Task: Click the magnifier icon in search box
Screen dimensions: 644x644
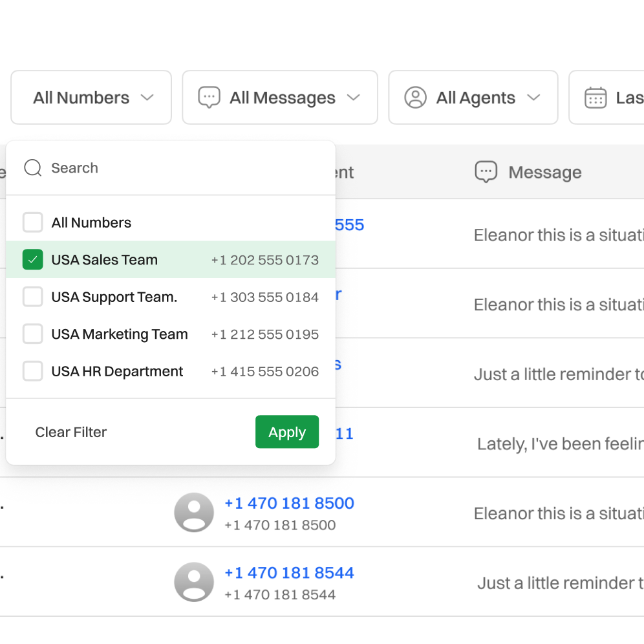Action: click(32, 168)
